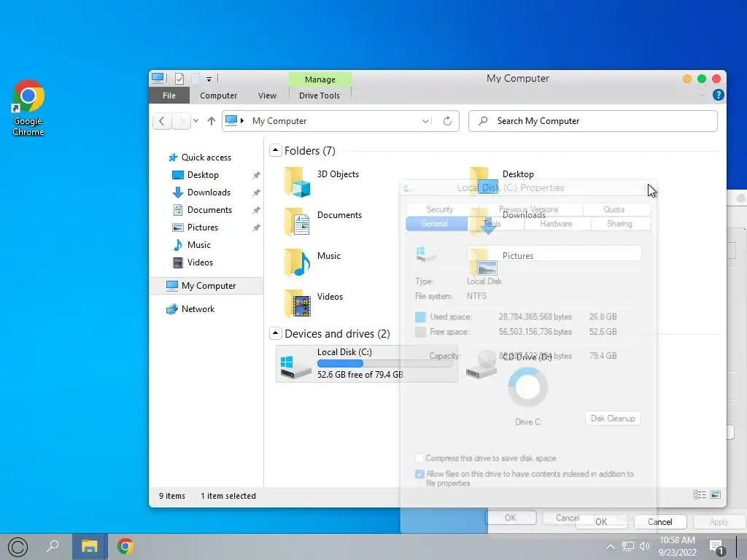Open Customize Quick Access Toolbar dropdown
Viewport: 747px width, 560px height.
click(x=209, y=79)
